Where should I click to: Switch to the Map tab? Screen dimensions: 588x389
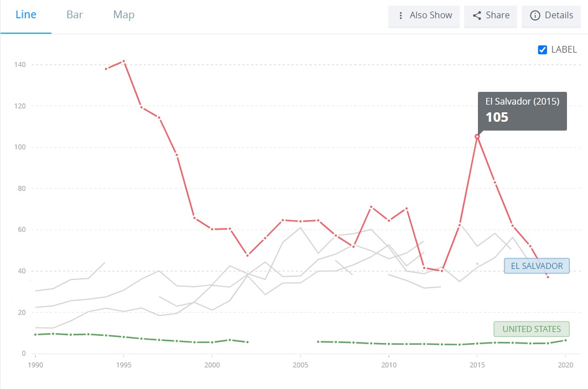point(123,15)
